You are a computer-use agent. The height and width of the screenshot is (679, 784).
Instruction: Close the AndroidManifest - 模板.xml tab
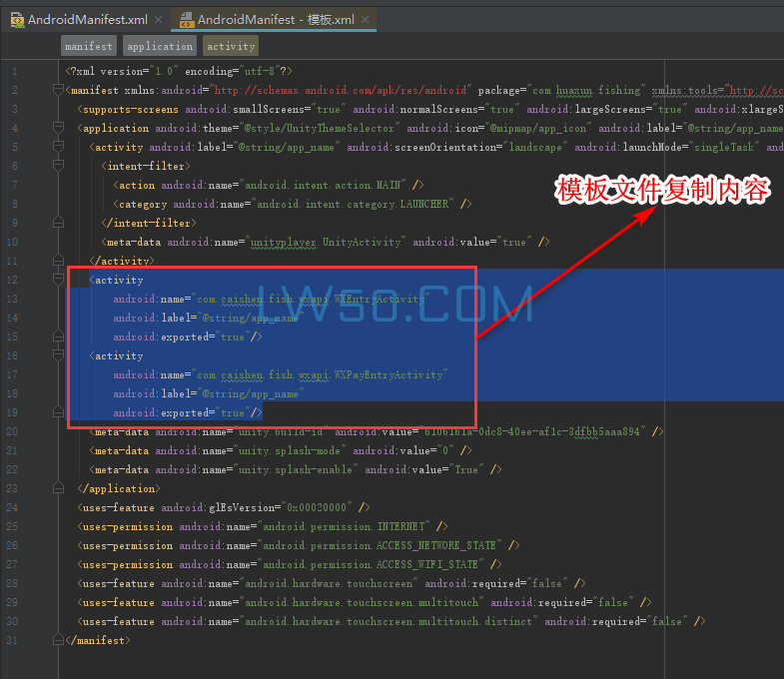point(365,19)
